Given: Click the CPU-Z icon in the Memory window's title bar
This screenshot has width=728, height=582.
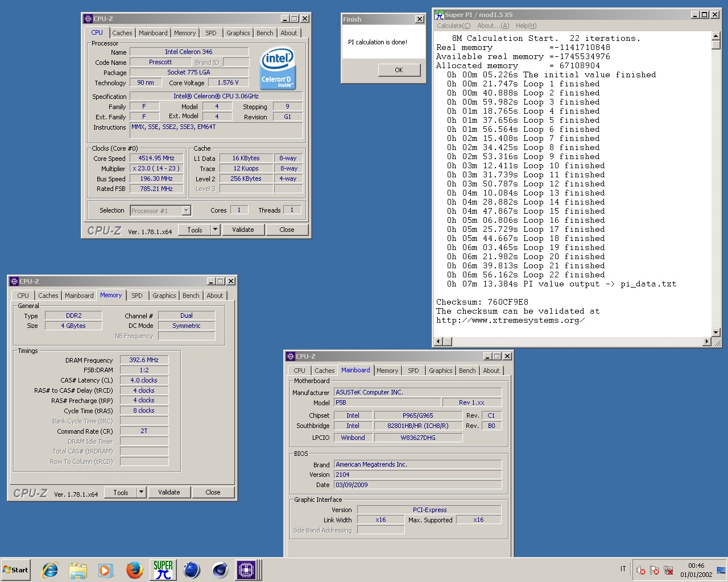Looking at the screenshot, I should pyautogui.click(x=14, y=281).
